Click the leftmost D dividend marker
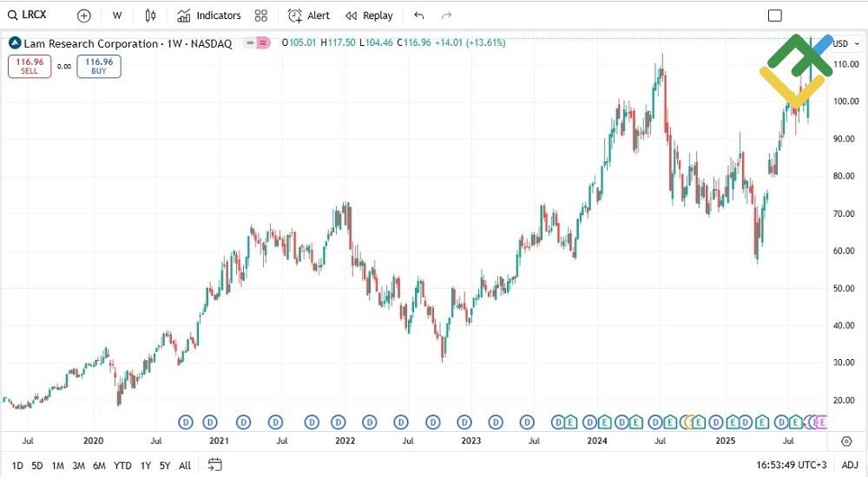The width and height of the screenshot is (868, 477). coord(186,422)
